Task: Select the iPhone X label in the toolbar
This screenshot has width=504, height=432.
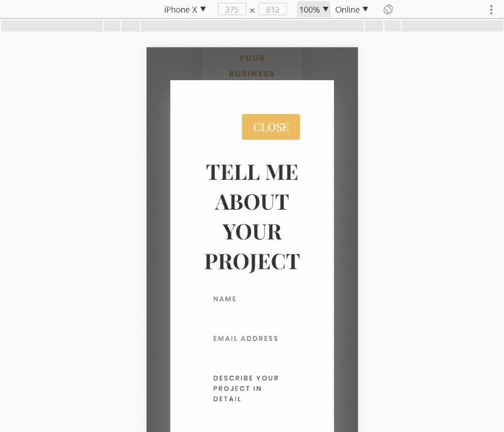Action: point(179,9)
